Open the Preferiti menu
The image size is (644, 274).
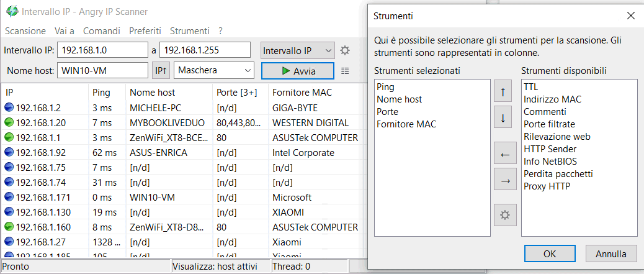pyautogui.click(x=145, y=31)
